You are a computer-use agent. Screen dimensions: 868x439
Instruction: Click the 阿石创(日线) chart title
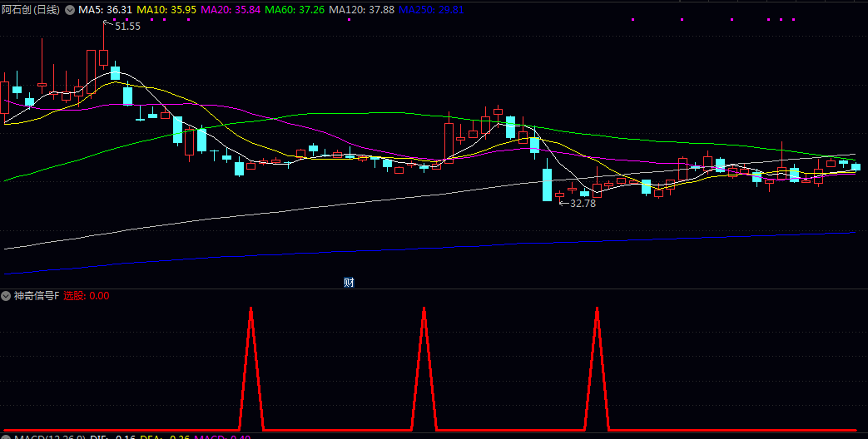click(32, 10)
